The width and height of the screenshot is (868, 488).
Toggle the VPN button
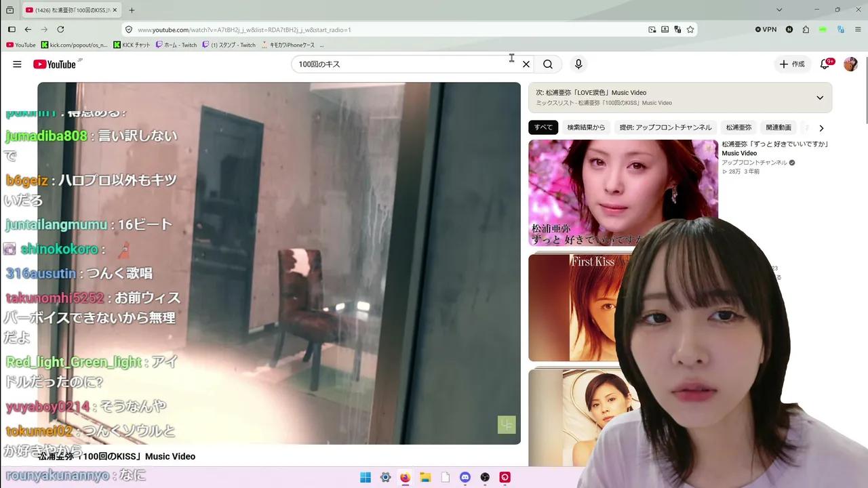(766, 30)
